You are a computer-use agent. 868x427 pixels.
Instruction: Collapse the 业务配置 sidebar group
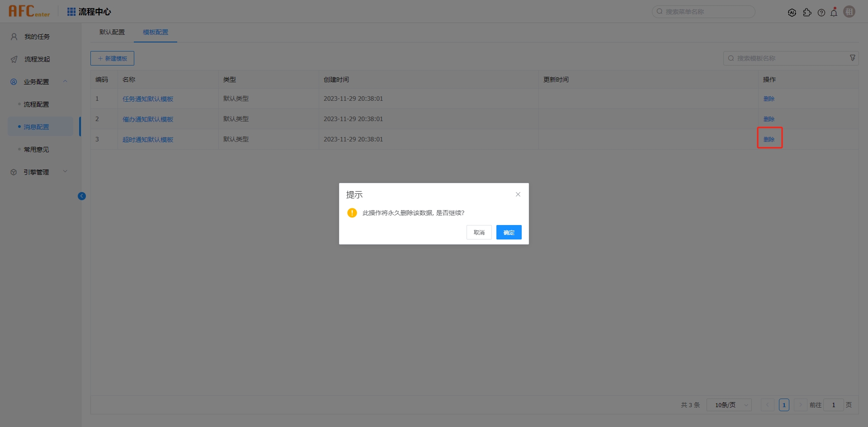click(x=65, y=81)
